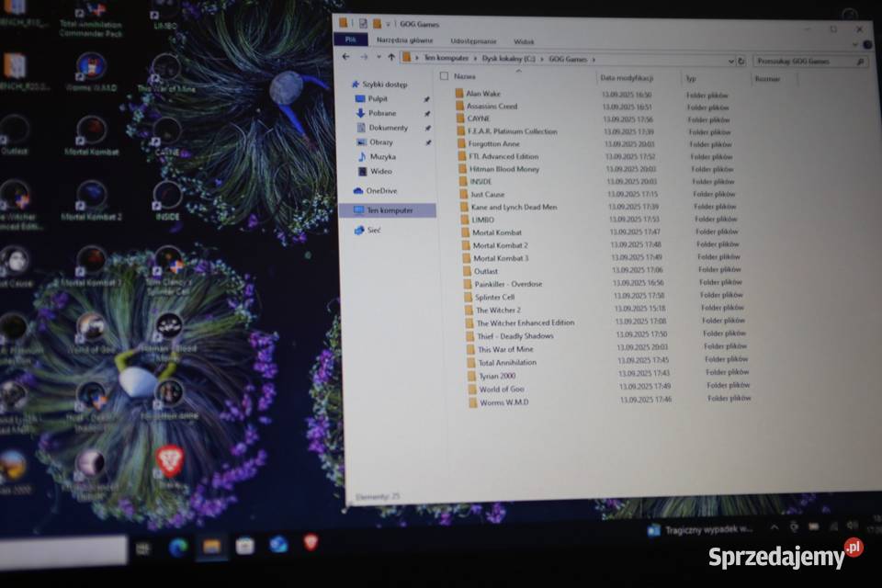Viewport: 882px width, 588px height.
Task: Select the Alan Wake folder
Action: [x=482, y=94]
